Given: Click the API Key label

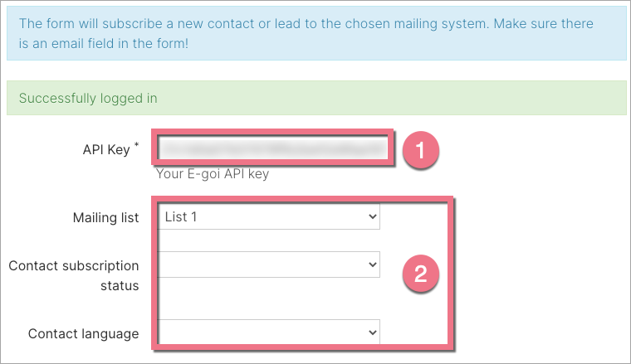Looking at the screenshot, I should [105, 149].
